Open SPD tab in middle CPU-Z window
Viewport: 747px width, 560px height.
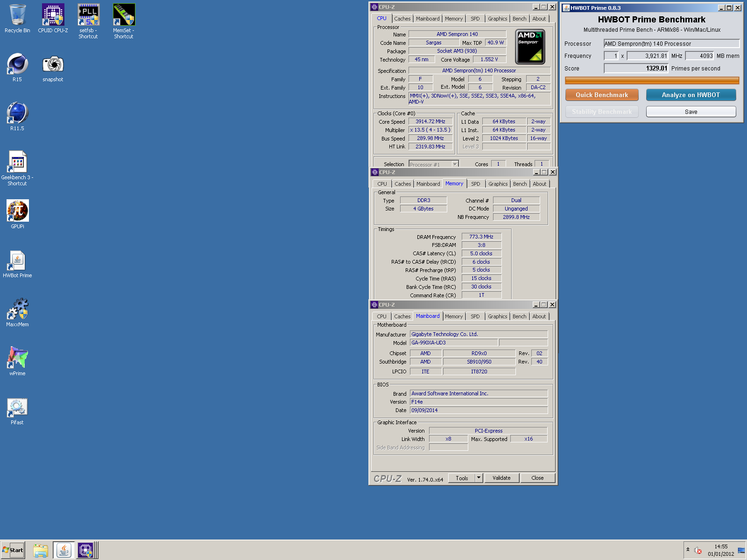[x=476, y=184]
